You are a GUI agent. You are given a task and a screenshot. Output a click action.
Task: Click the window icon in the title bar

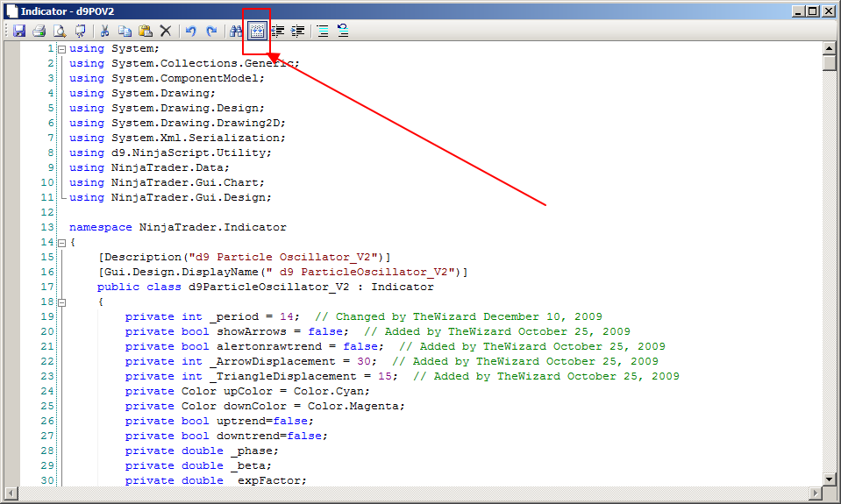tap(11, 11)
